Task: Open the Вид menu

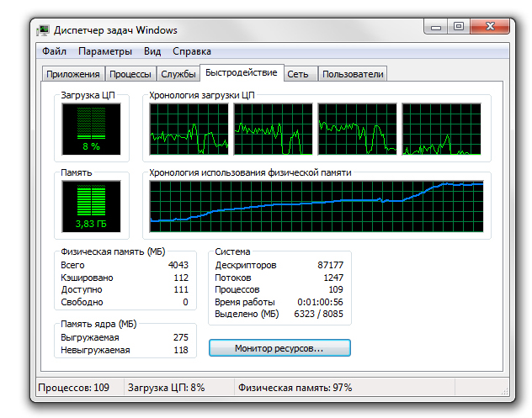Action: tap(152, 51)
